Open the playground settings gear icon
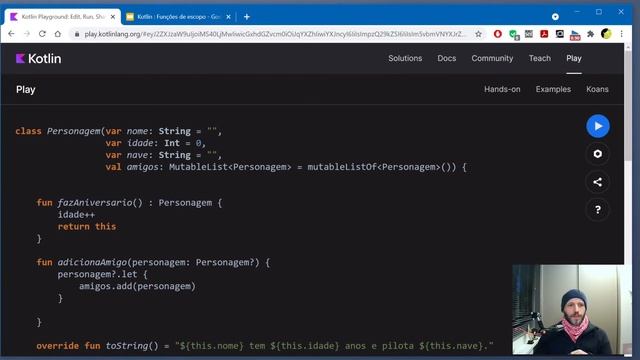Viewport: 640px width, 360px height. pyautogui.click(x=598, y=154)
